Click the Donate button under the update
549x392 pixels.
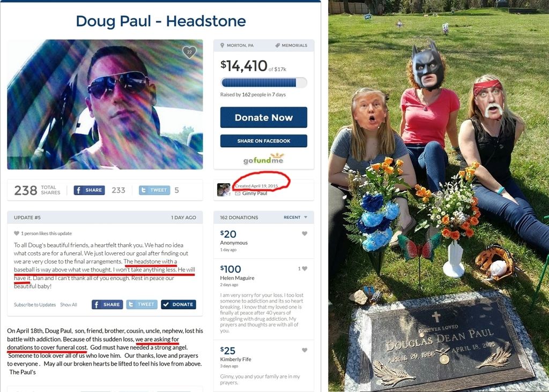pyautogui.click(x=179, y=305)
